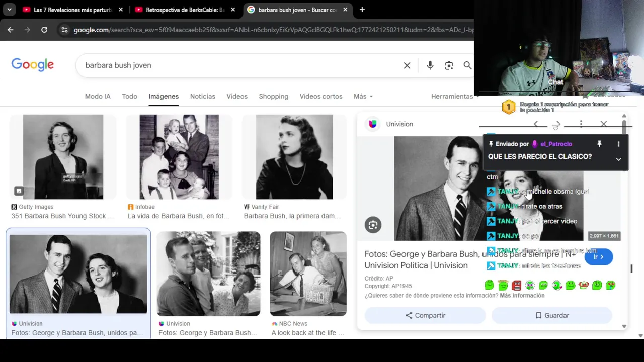Image resolution: width=644 pixels, height=362 pixels.
Task: Select the 'Imágenes' tab
Action: point(164,96)
